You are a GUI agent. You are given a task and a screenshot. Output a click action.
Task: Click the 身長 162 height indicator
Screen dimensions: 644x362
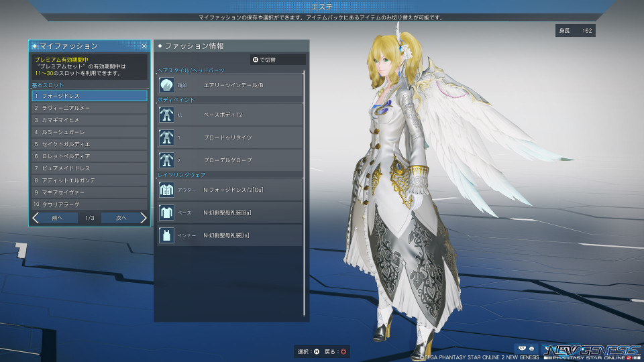(576, 31)
